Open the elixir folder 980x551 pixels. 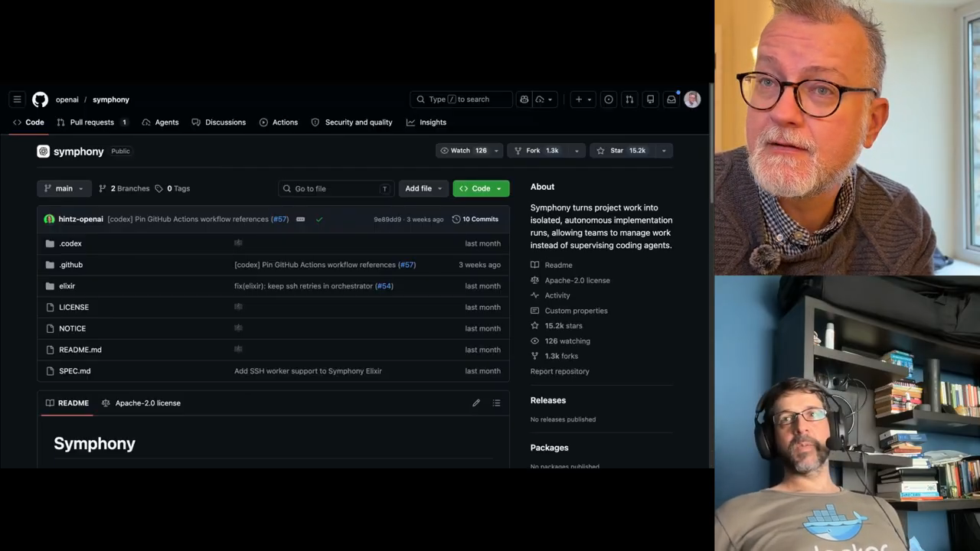tap(67, 286)
